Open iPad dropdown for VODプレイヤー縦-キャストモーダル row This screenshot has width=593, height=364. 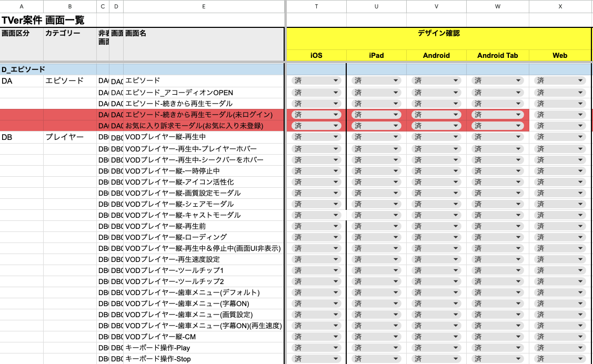(x=376, y=215)
